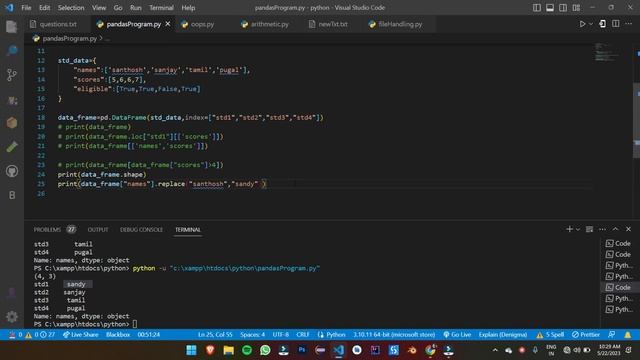
Task: Maximize the terminal panel with chevron
Action: pyautogui.click(x=616, y=229)
